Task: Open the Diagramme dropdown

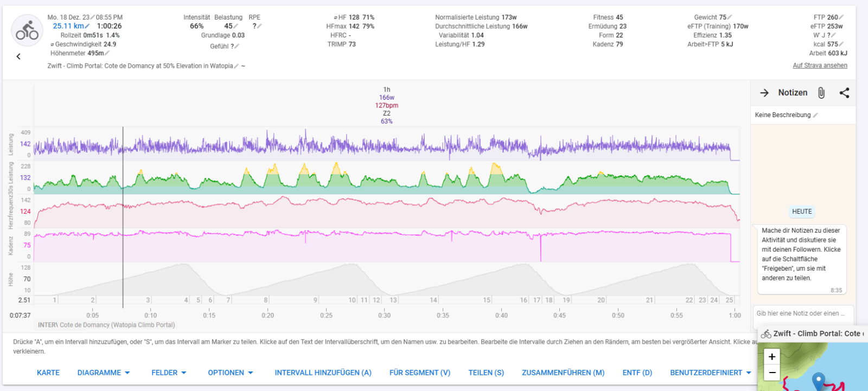Action: pos(103,373)
